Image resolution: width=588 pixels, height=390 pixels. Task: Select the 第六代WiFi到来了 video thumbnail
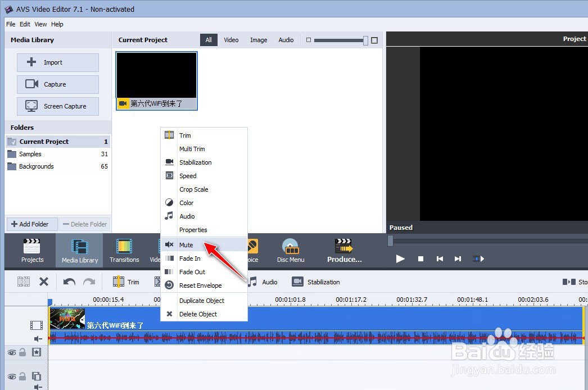point(156,76)
